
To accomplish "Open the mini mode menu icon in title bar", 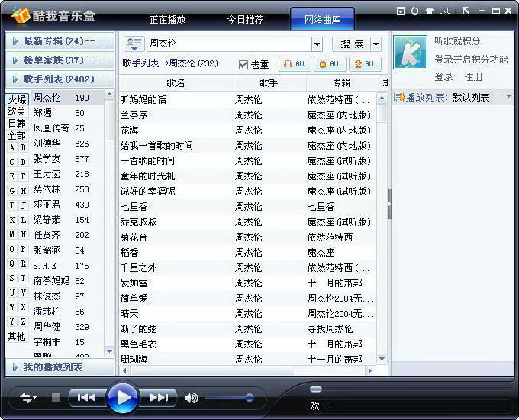I will pos(401,11).
